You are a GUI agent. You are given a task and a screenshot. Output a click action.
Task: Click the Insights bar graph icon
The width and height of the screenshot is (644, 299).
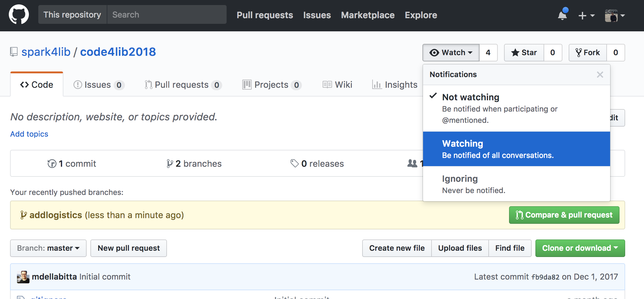pos(377,85)
